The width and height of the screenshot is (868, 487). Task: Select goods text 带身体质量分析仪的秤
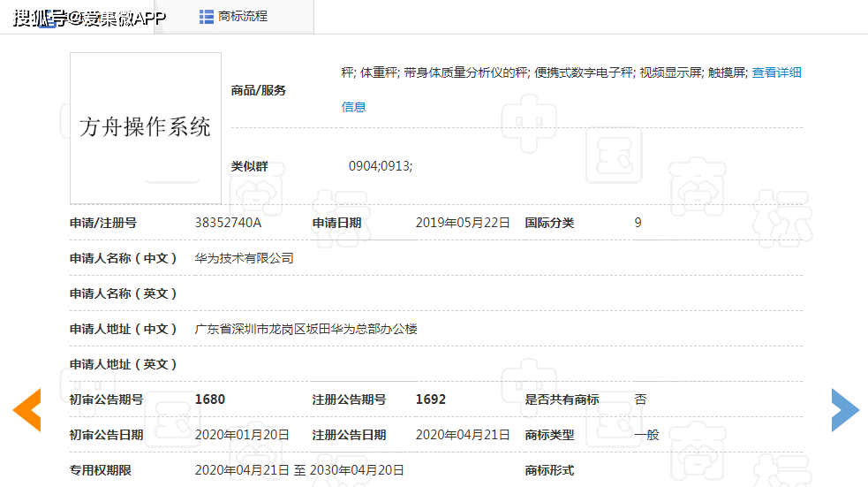click(x=465, y=72)
